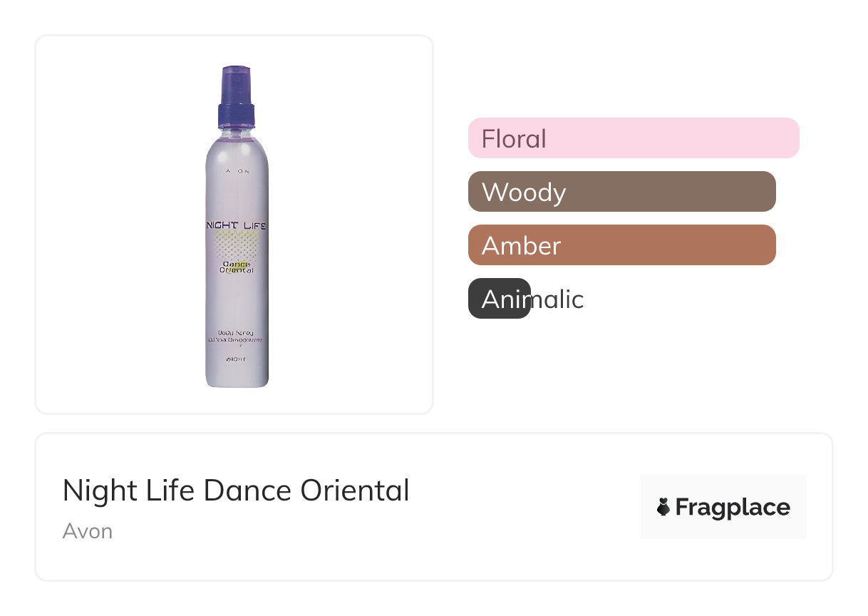Viewport: 868px width, 616px height.
Task: Click the word Floral in the pink bar
Action: pos(514,138)
